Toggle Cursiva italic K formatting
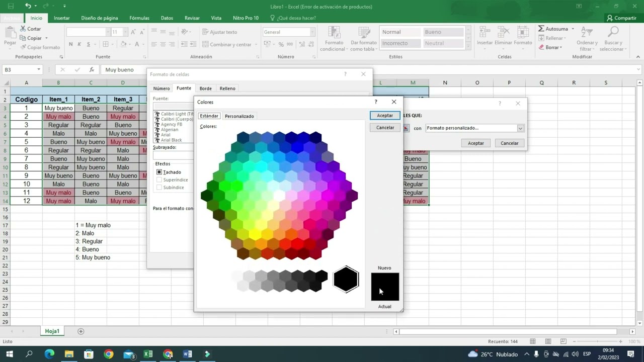This screenshot has height=362, width=644. click(x=79, y=44)
